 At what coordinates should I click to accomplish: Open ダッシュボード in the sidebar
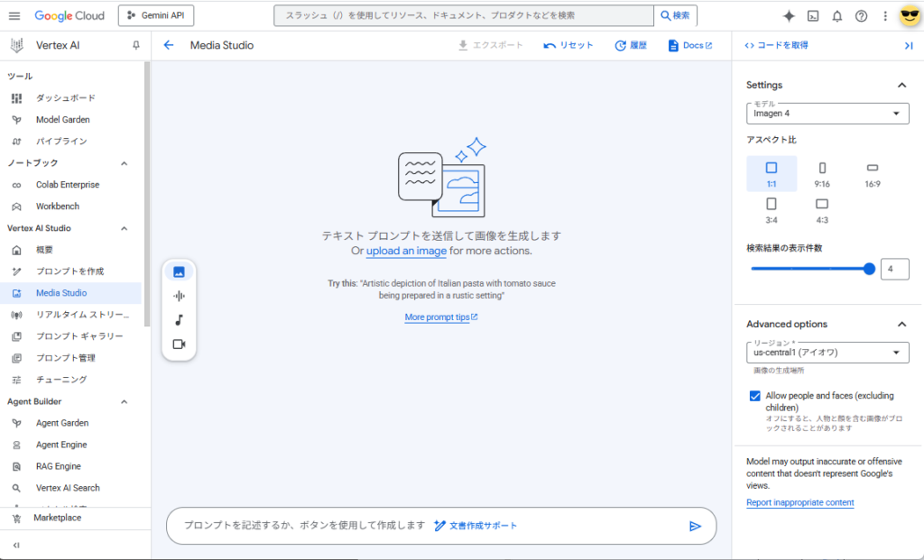coord(70,97)
